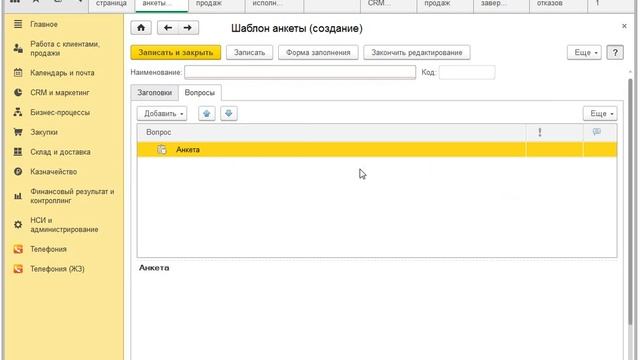This screenshot has width=640, height=360.
Task: Navigate back with the left arrow
Action: tap(168, 28)
